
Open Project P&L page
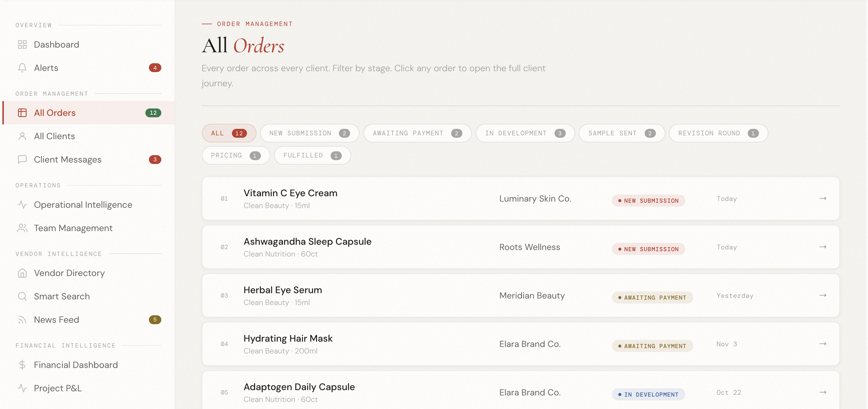tap(89, 388)
